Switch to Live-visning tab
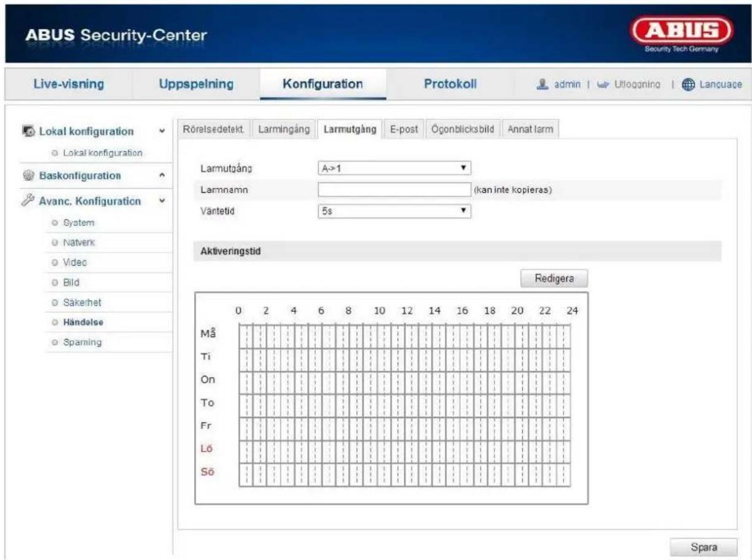 click(x=68, y=84)
